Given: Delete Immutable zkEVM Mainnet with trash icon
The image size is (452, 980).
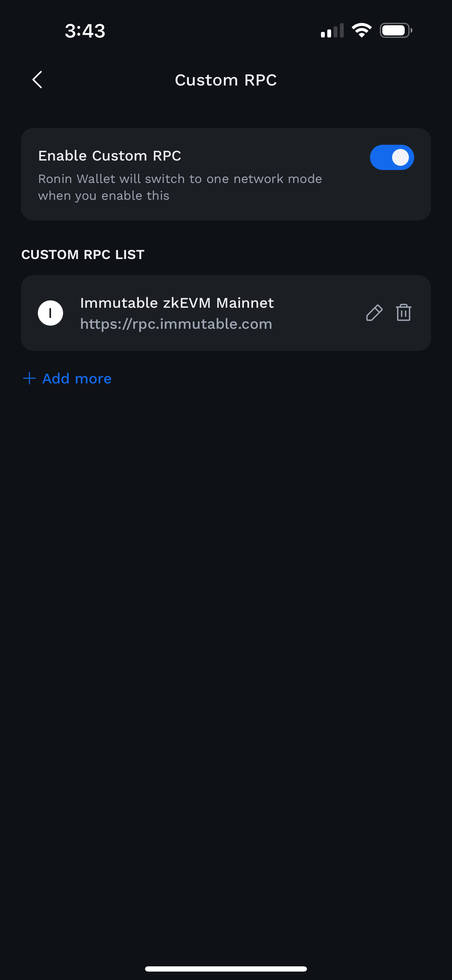Looking at the screenshot, I should pyautogui.click(x=403, y=312).
